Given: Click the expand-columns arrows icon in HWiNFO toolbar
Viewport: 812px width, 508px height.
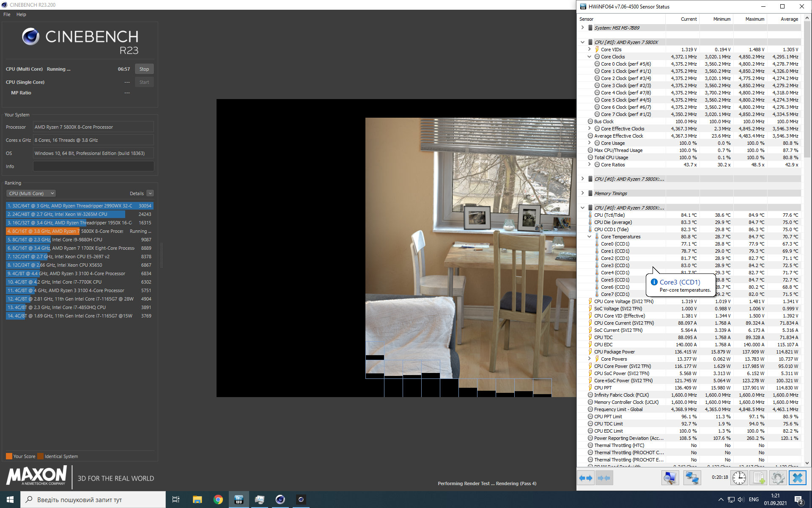Looking at the screenshot, I should pos(586,478).
